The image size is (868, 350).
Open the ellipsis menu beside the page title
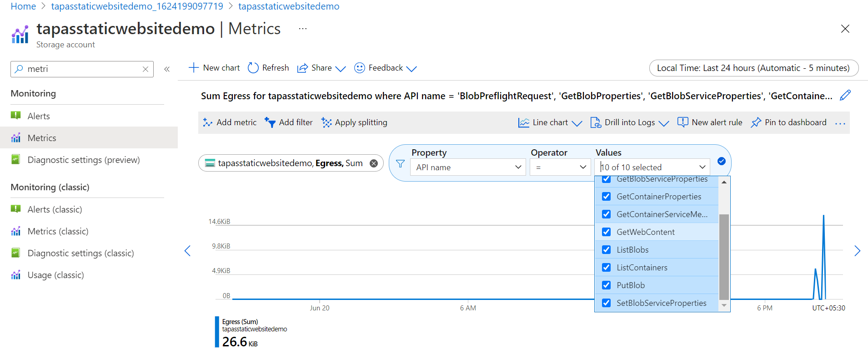(x=303, y=29)
